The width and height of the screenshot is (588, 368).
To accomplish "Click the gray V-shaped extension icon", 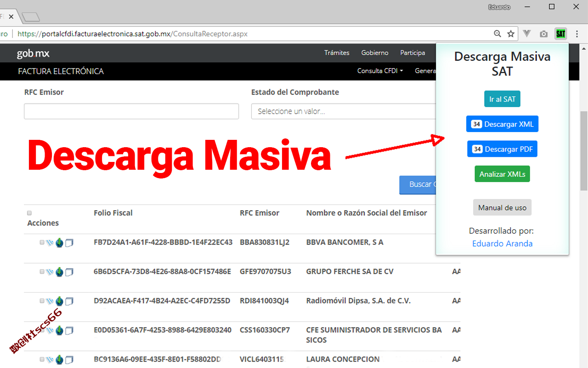I will (x=527, y=34).
